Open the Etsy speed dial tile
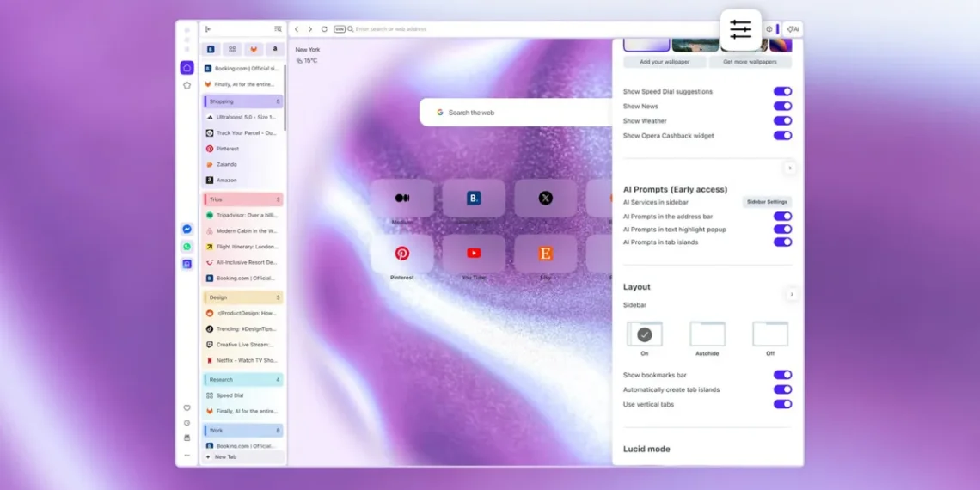Viewport: 980px width, 490px height. 546,253
